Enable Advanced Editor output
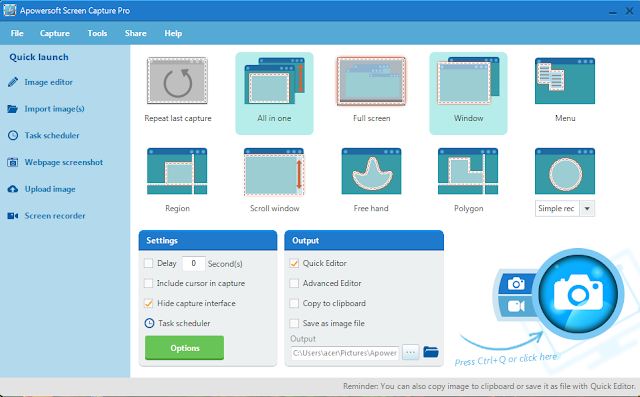 (294, 283)
